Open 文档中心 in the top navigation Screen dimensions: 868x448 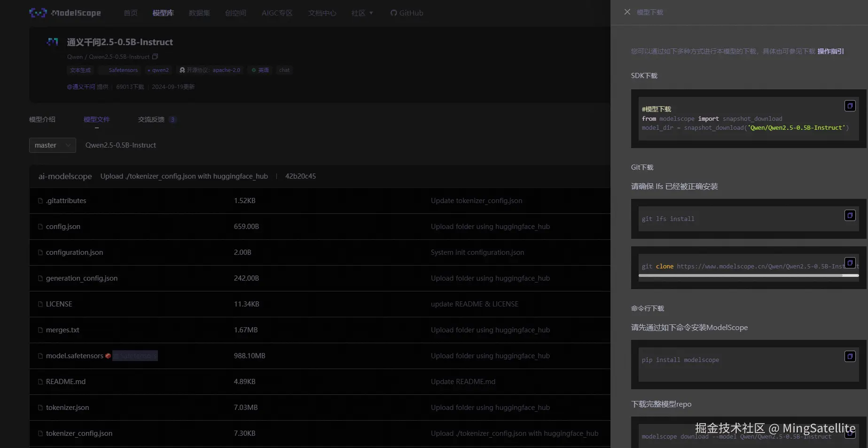click(322, 13)
